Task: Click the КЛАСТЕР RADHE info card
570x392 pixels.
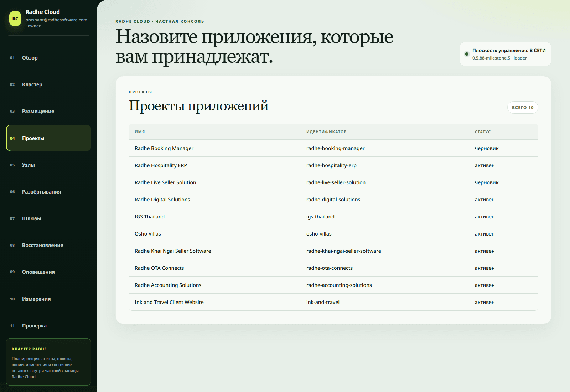Action: (x=48, y=362)
